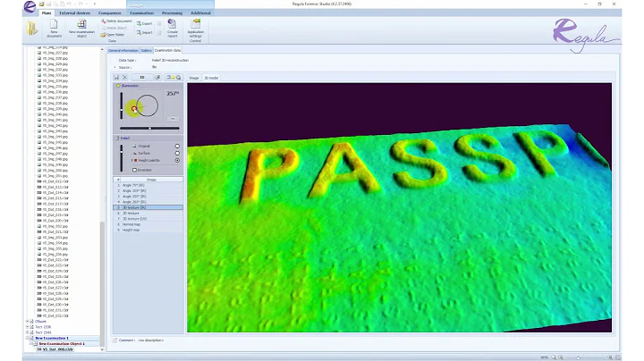
Task: Click Import in the ribbon
Action: pyautogui.click(x=145, y=32)
